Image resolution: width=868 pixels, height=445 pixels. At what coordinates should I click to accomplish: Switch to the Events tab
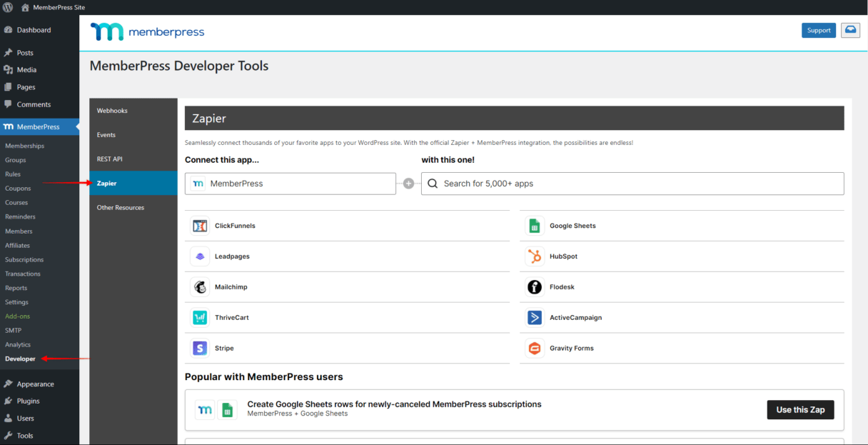[x=133, y=135]
